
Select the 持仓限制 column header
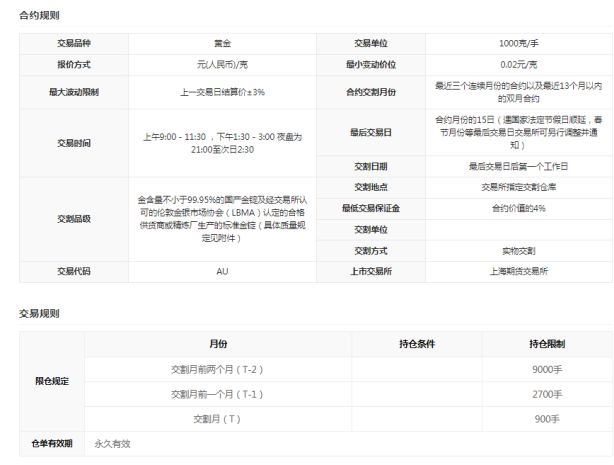pos(547,344)
